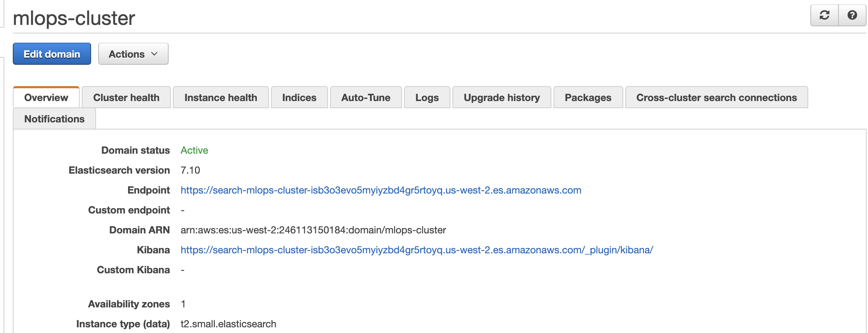Select the Notifications tab
Viewport: 868px width, 333px height.
54,119
